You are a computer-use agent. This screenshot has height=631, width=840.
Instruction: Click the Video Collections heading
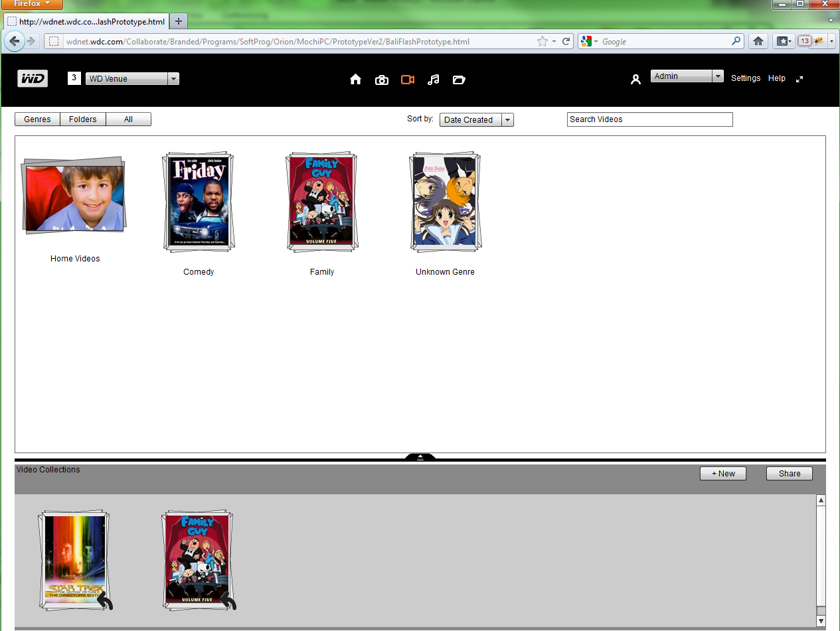pyautogui.click(x=48, y=470)
